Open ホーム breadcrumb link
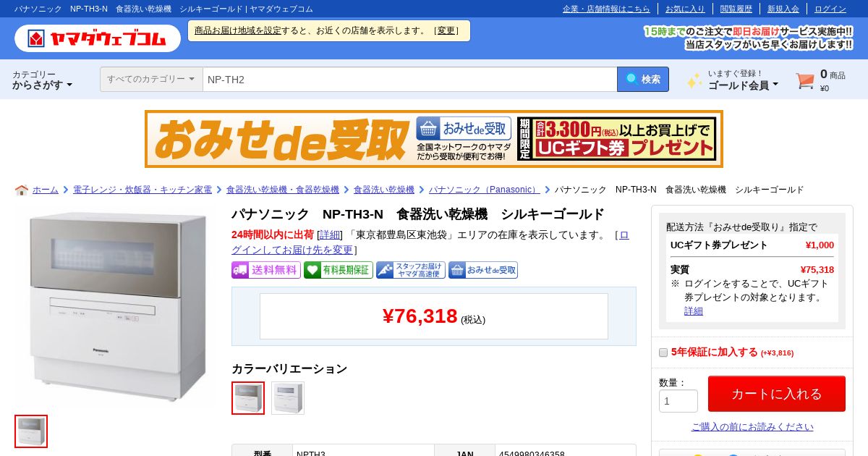Viewport: 868px width, 456px height. pyautogui.click(x=46, y=190)
